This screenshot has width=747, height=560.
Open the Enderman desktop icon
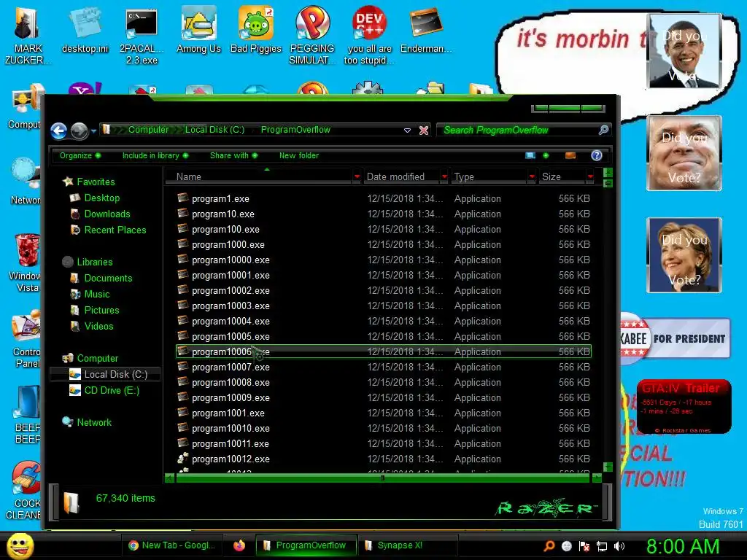[426, 29]
